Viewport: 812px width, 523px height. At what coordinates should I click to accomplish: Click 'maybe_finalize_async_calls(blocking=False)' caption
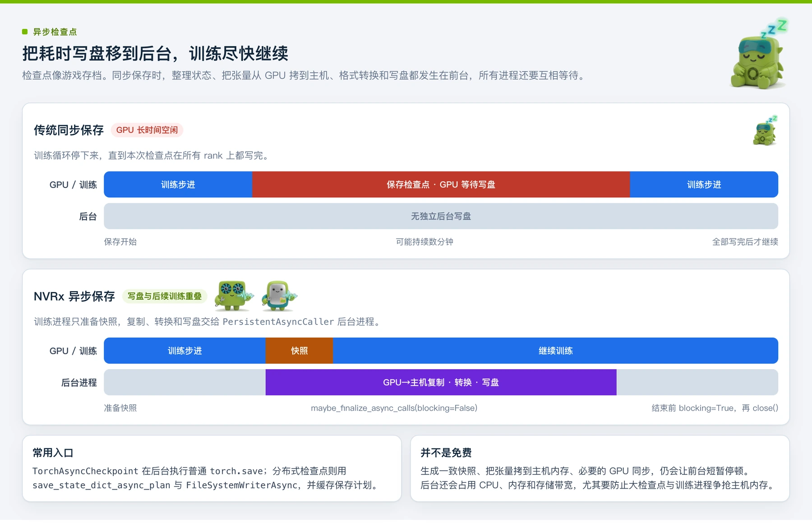click(x=394, y=407)
